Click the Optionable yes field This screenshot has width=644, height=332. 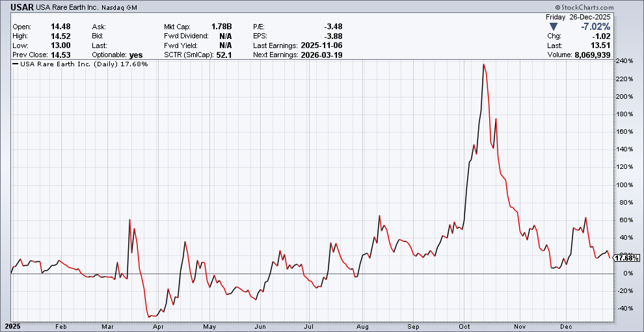[x=136, y=55]
